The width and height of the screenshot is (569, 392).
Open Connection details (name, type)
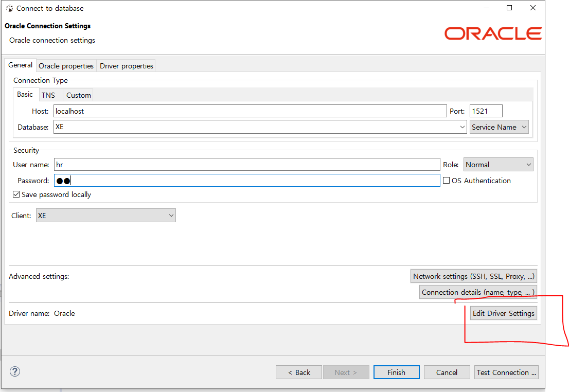[x=478, y=292]
